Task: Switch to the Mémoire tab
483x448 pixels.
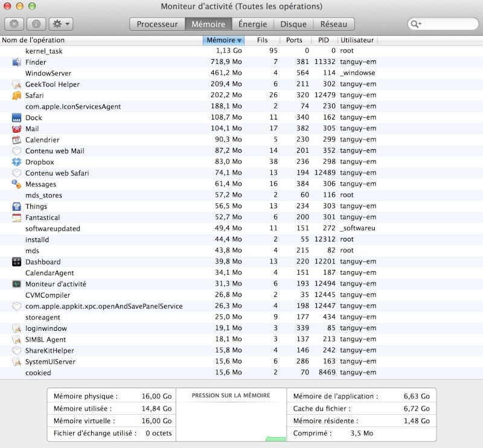Action: click(x=208, y=24)
